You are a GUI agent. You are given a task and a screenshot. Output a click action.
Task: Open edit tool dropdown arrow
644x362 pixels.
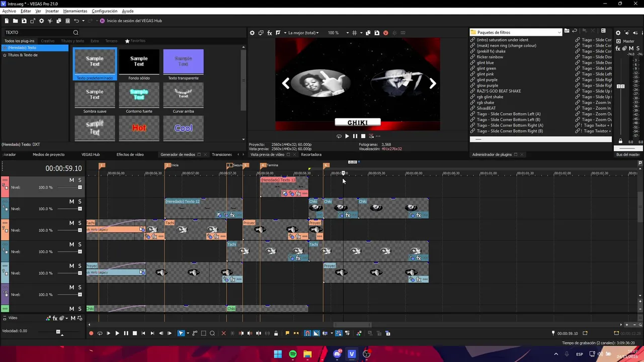[188, 333]
